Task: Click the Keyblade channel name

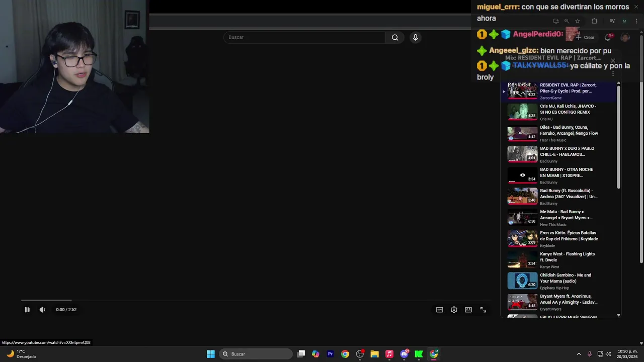Action: coord(547,246)
